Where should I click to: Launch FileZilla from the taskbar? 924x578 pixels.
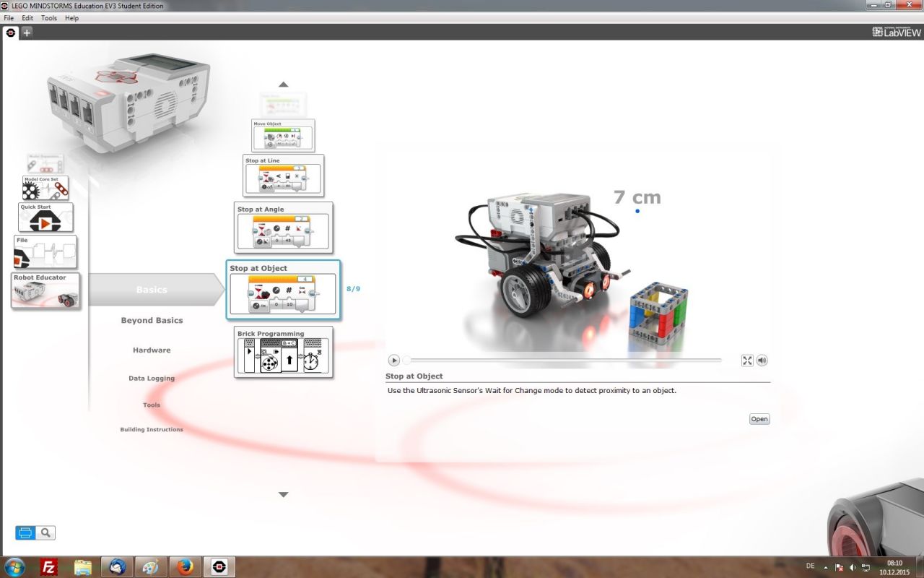(49, 567)
